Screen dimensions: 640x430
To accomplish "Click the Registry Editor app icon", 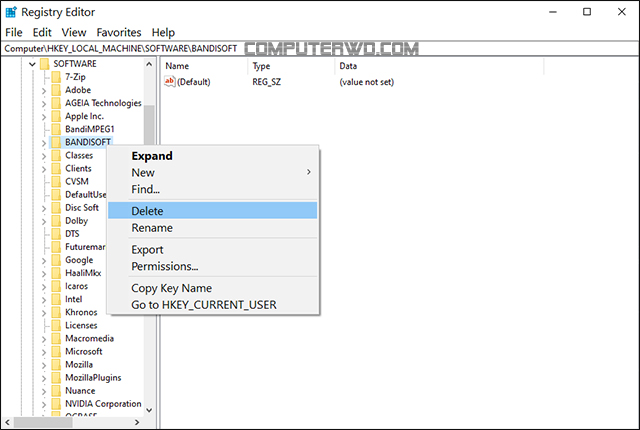I will point(11,12).
